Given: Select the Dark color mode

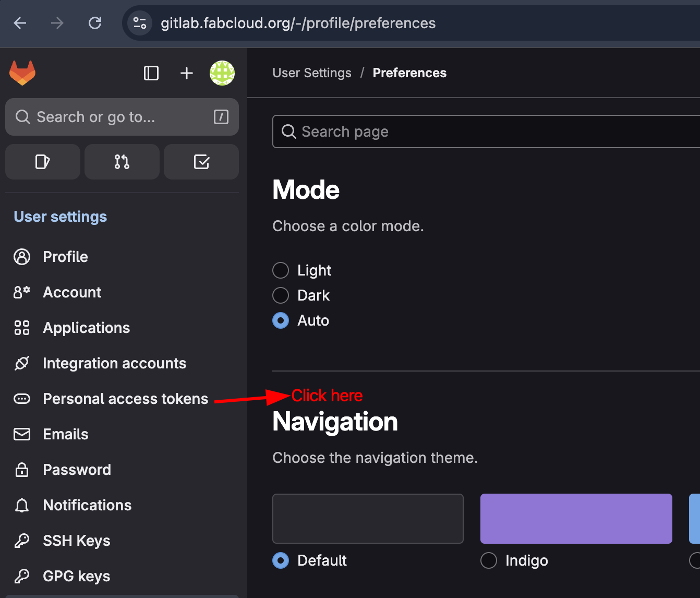Looking at the screenshot, I should [x=281, y=295].
